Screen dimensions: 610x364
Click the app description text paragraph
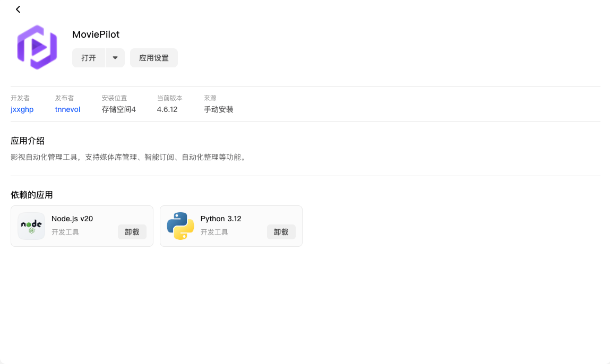pos(130,157)
